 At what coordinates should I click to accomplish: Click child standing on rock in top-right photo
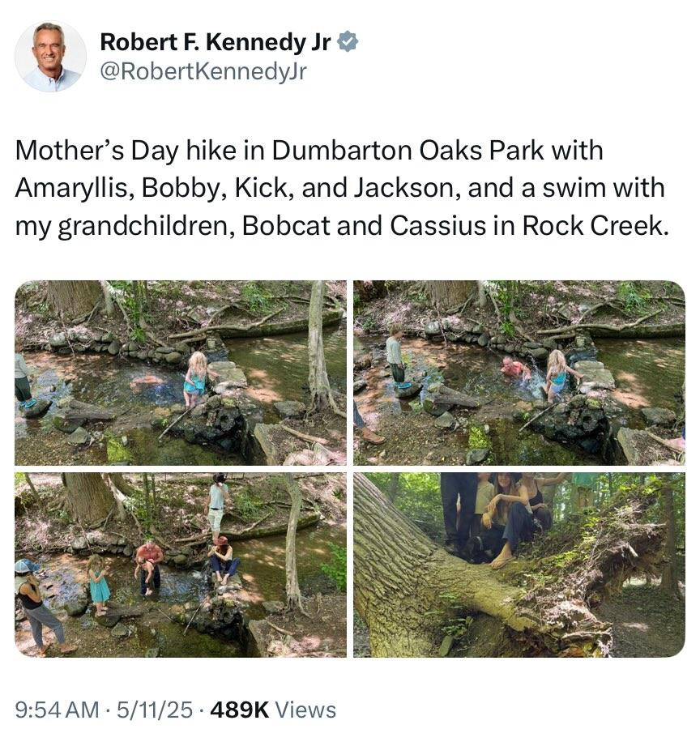pos(396,356)
